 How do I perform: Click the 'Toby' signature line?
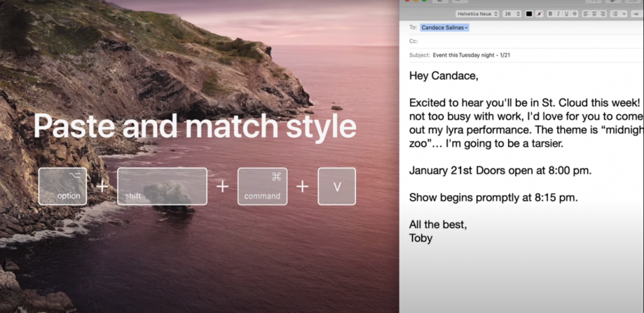[x=421, y=239]
